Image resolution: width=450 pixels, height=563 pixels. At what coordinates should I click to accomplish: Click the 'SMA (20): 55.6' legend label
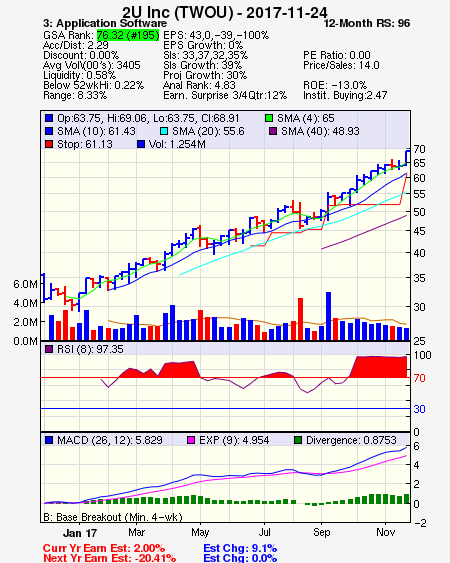(x=208, y=131)
